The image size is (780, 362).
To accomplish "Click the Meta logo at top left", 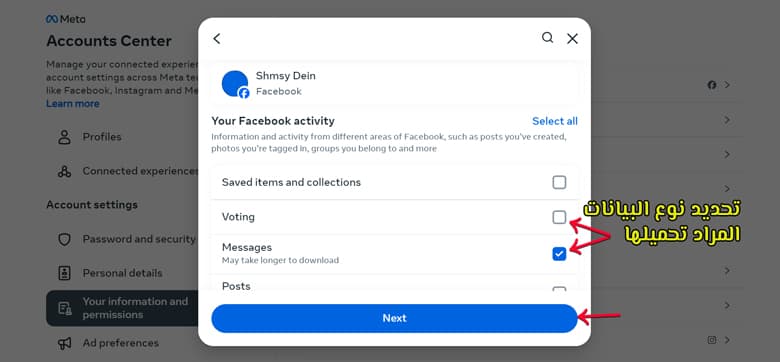I will pos(66,19).
